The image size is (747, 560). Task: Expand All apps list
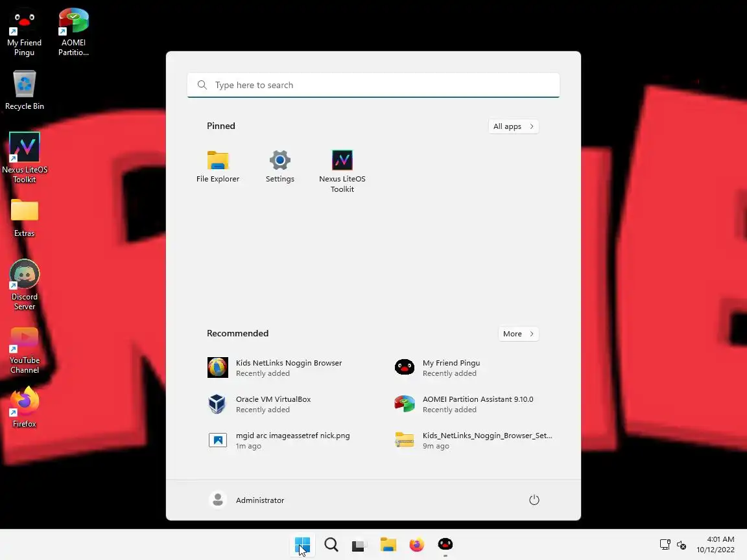(514, 126)
